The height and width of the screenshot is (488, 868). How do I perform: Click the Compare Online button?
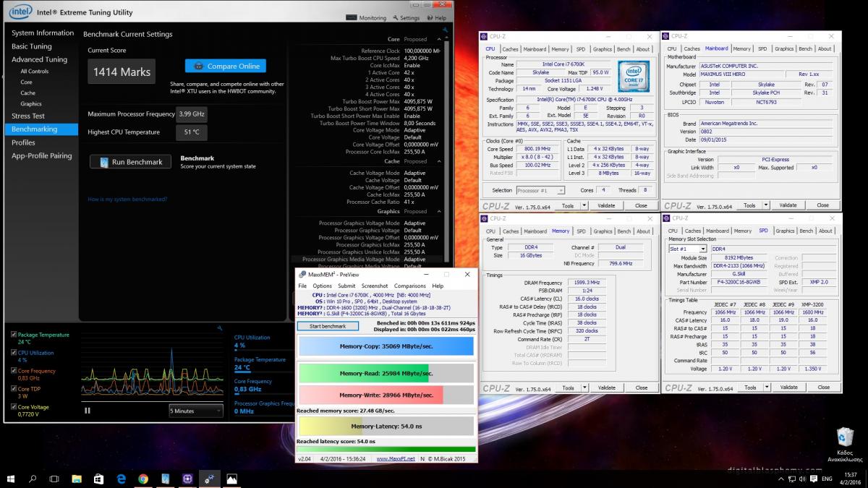[x=226, y=66]
